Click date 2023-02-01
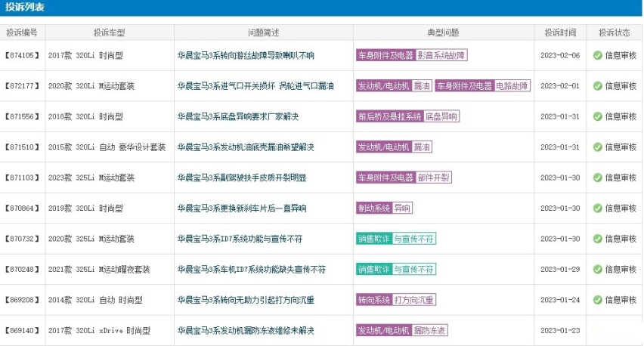644x346 pixels. click(x=560, y=86)
